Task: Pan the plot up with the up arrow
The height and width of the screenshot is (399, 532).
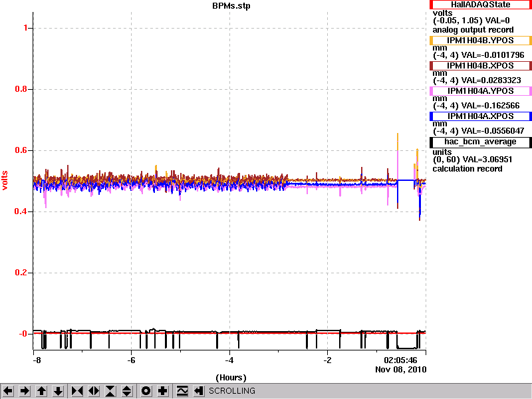Action: (x=41, y=391)
